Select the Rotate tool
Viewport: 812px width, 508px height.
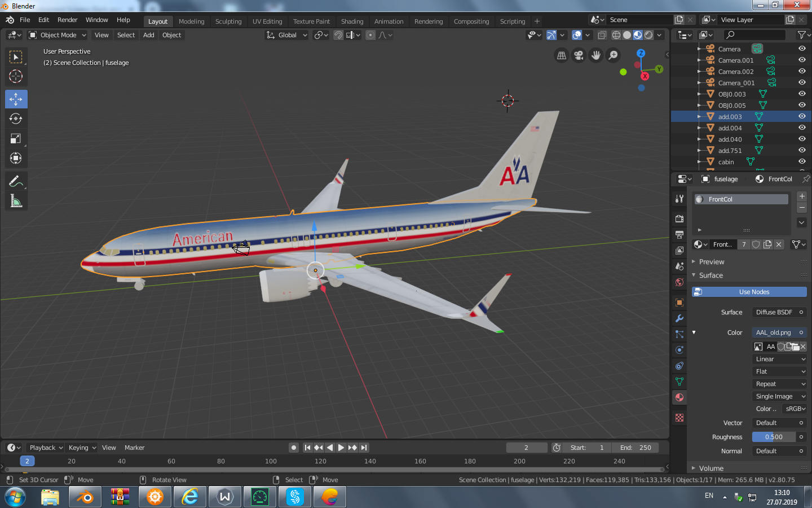click(x=16, y=119)
